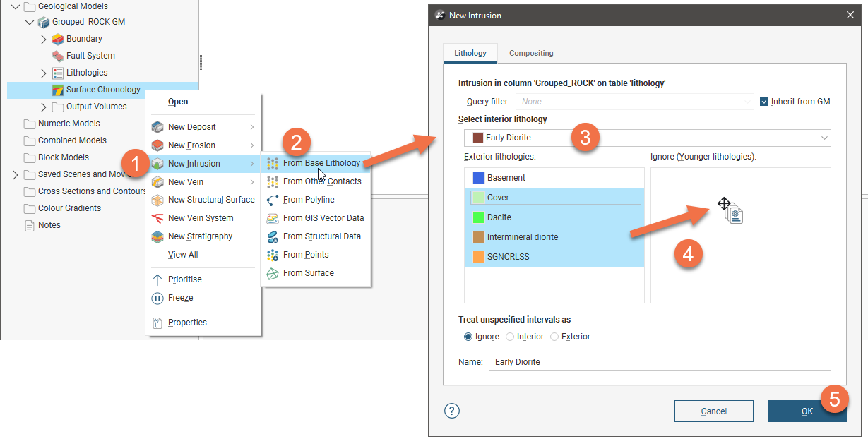868x439 pixels.
Task: Open help with the question mark icon
Action: [452, 411]
